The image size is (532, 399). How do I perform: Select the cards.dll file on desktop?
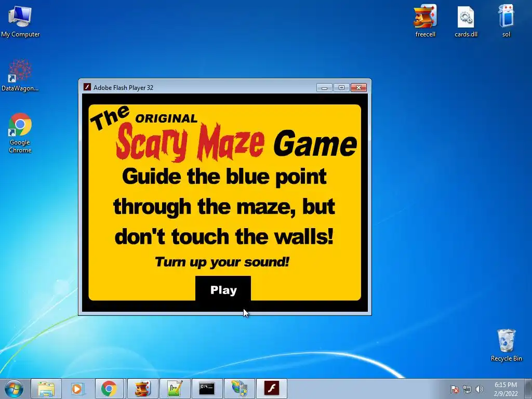(466, 21)
